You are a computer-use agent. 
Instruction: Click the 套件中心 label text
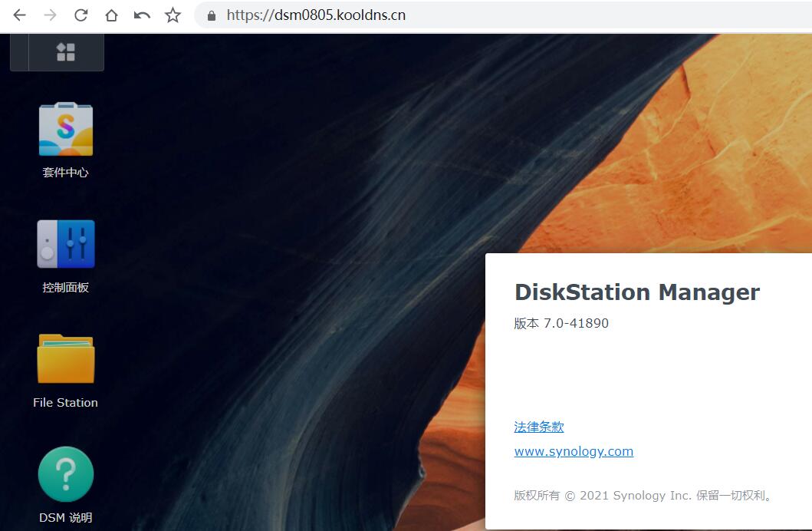66,173
